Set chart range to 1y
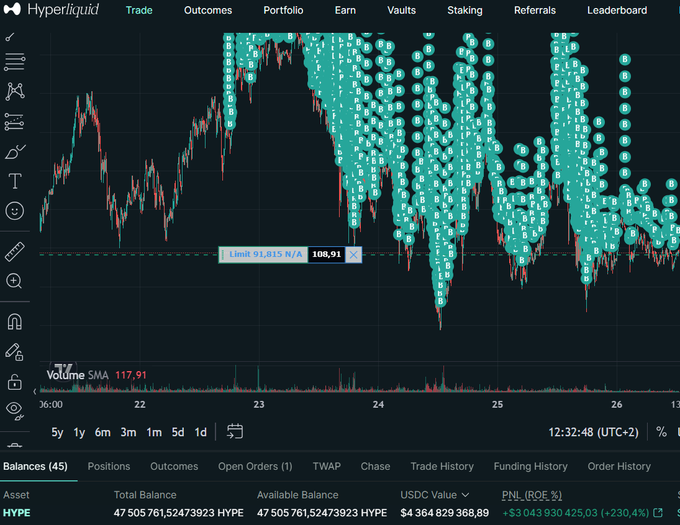The image size is (680, 525). pos(79,432)
